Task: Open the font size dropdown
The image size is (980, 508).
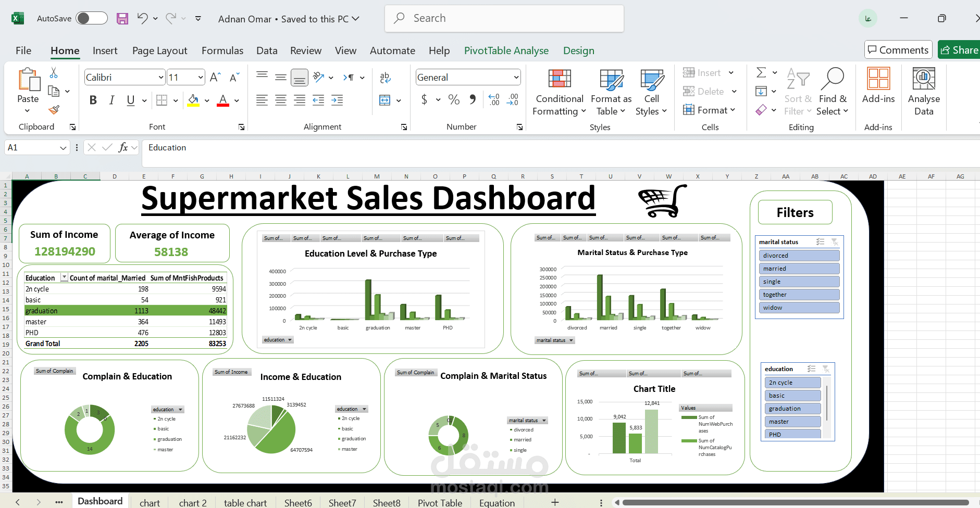Action: (x=201, y=78)
